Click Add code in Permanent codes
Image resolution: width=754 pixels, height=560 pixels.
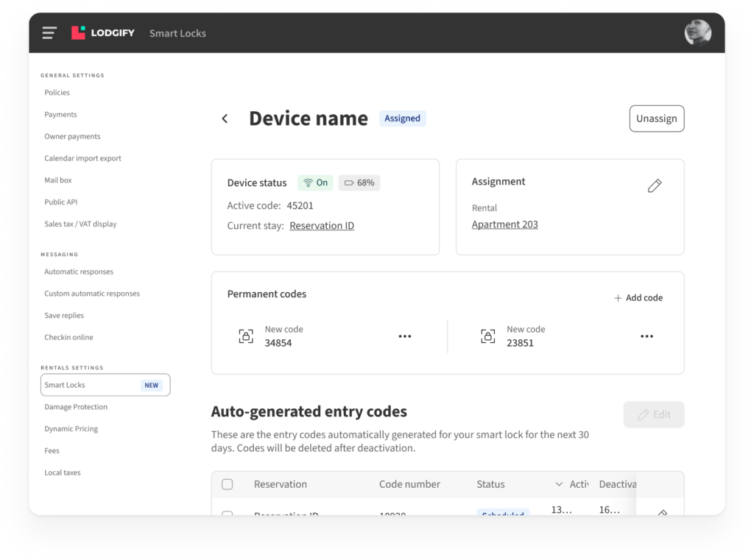[x=638, y=298]
